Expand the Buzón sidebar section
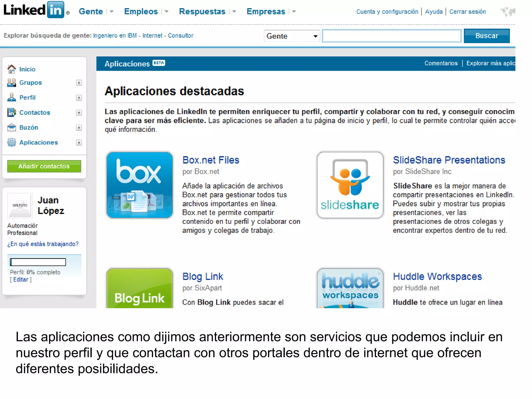 [79, 128]
